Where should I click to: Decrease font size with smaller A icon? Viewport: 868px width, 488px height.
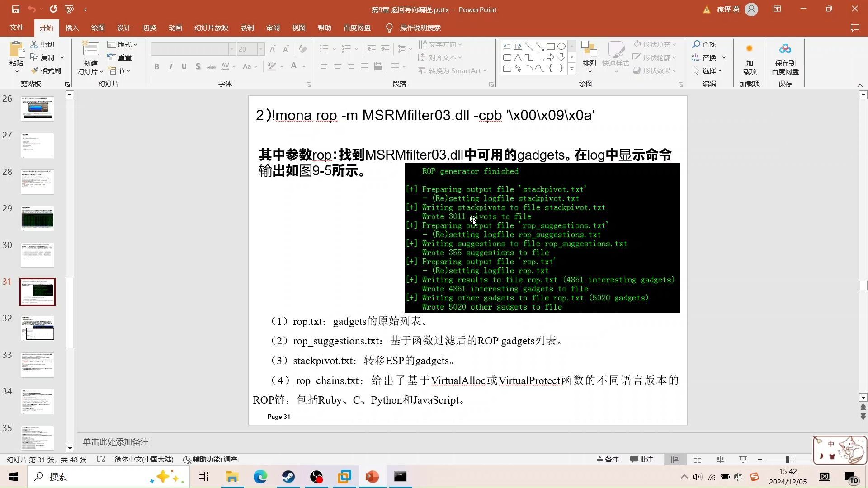(286, 49)
